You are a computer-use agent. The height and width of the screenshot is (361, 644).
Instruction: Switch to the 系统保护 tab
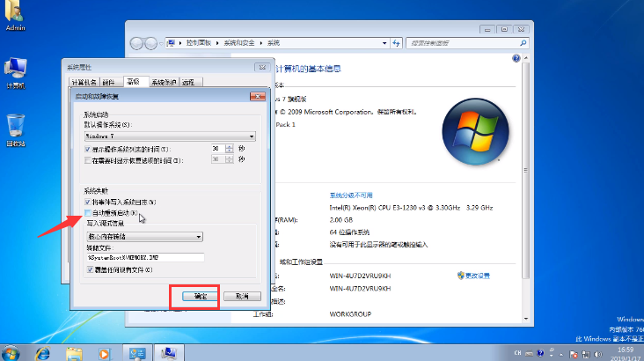[x=164, y=82]
